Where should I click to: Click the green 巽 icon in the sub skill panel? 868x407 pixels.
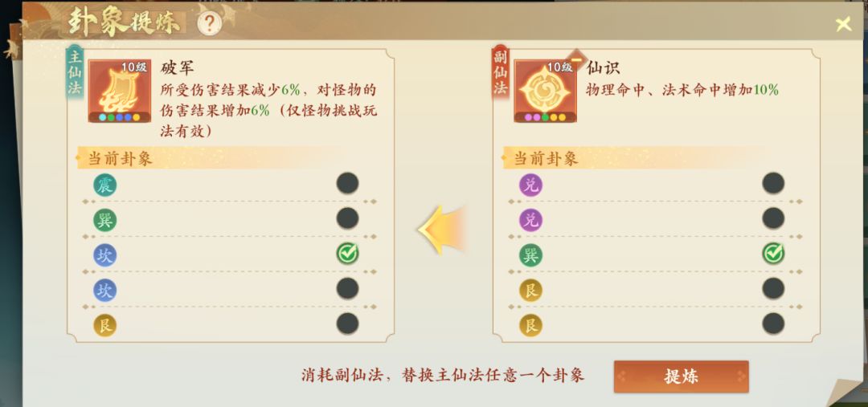coord(530,255)
